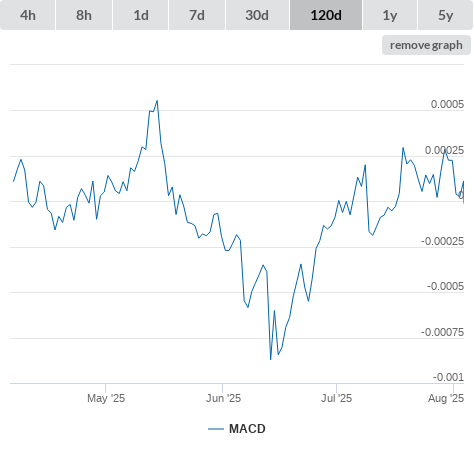The height and width of the screenshot is (455, 474).
Task: Show the 7d chart range
Action: click(197, 15)
